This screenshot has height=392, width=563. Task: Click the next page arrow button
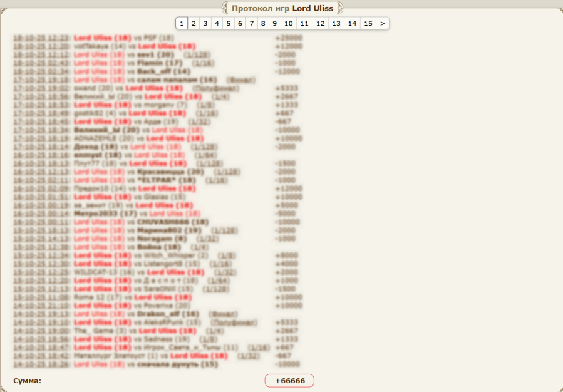point(383,23)
